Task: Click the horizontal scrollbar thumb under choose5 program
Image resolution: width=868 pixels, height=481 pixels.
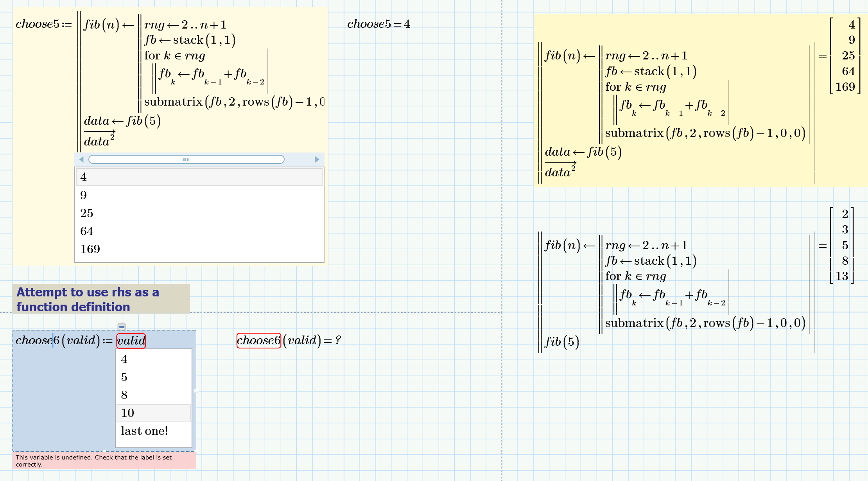Action: click(186, 160)
